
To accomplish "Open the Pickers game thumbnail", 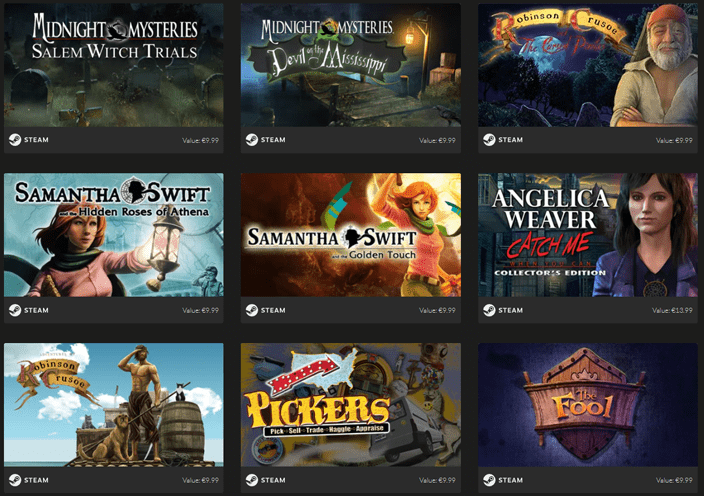I will (351, 405).
